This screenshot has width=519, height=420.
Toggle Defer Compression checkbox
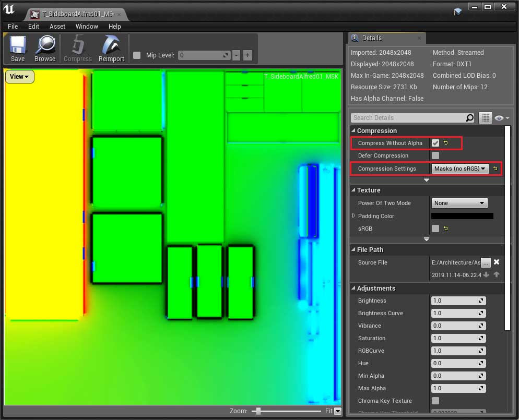point(435,155)
